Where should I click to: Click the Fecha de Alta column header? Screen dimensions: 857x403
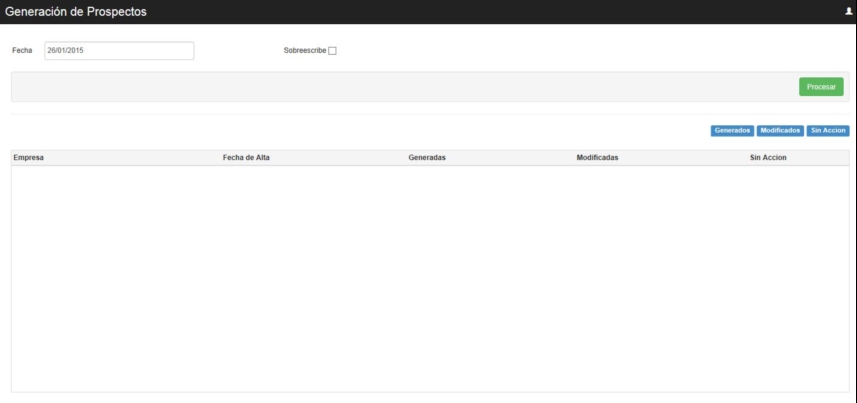tap(246, 158)
